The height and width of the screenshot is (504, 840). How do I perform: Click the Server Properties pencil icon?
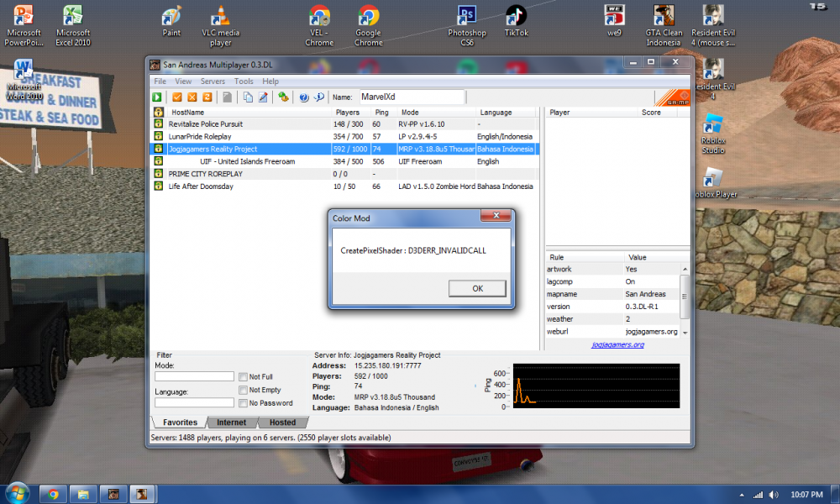263,97
